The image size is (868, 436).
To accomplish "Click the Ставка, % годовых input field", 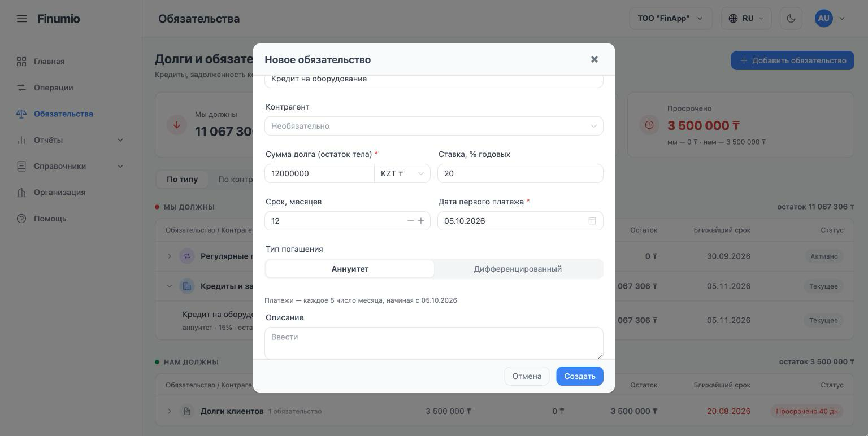I will [520, 173].
